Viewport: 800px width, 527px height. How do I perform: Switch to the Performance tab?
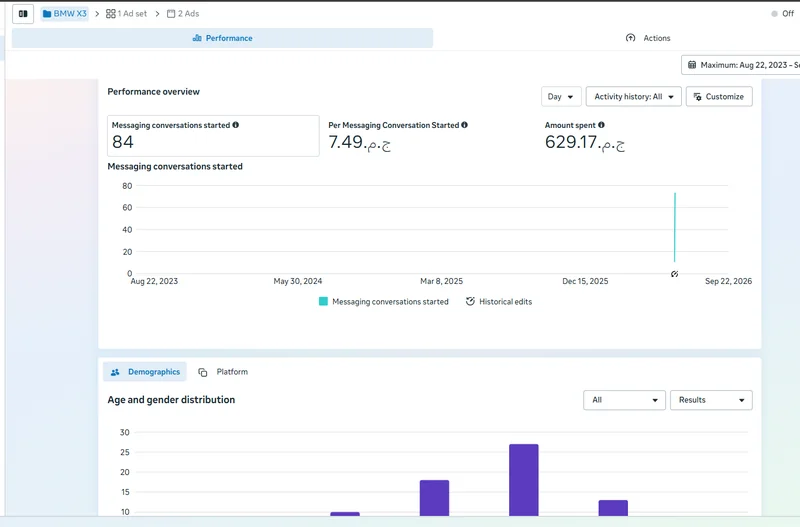222,38
